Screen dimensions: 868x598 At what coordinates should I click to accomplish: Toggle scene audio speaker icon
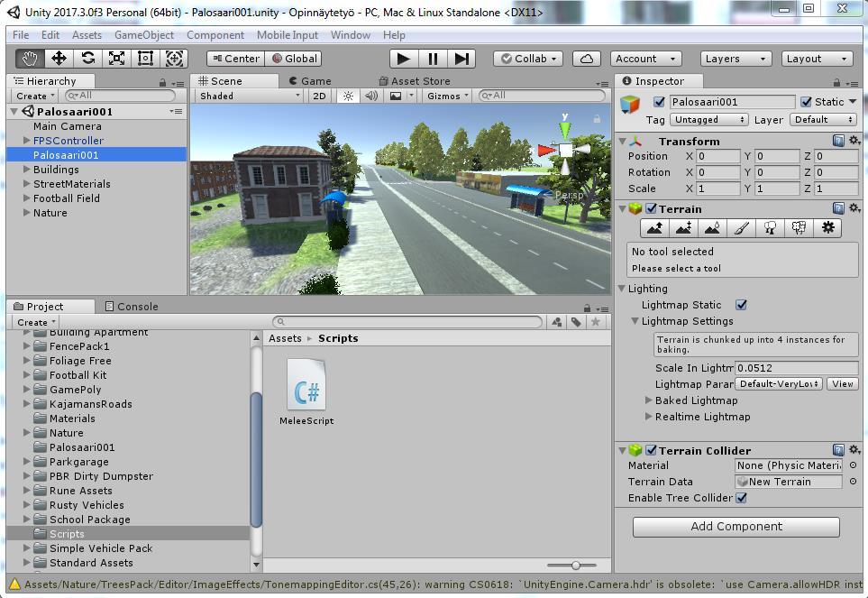[x=370, y=96]
